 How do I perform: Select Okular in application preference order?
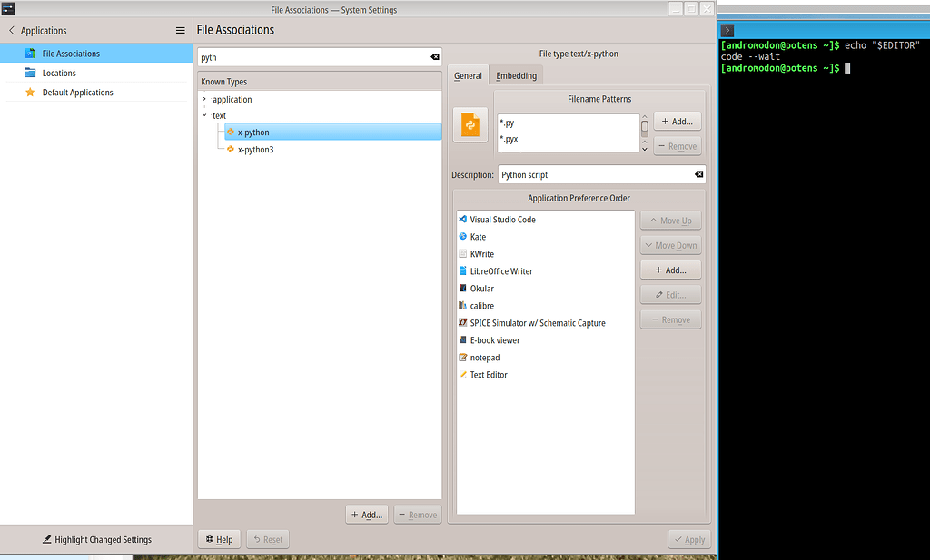tap(481, 289)
